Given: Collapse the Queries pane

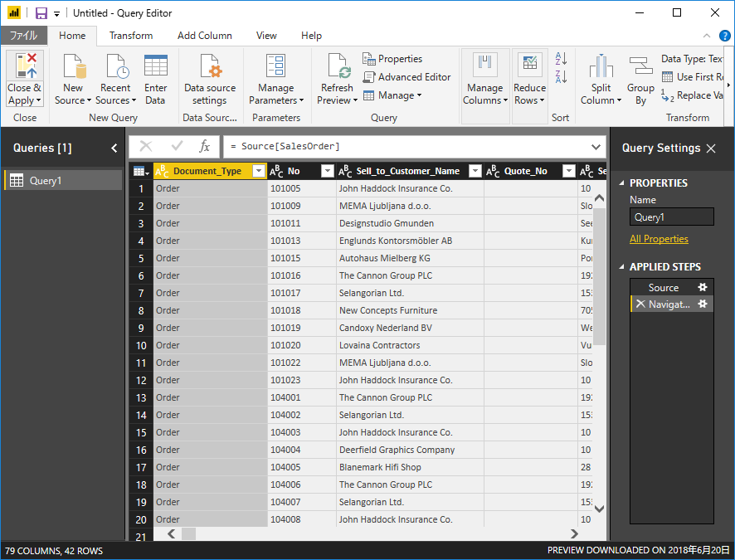Looking at the screenshot, I should tap(114, 149).
